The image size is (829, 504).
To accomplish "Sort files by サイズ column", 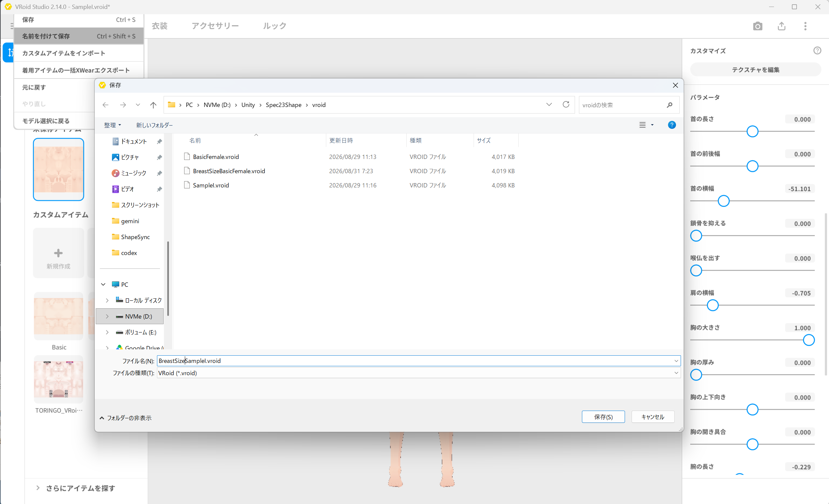I will (484, 140).
